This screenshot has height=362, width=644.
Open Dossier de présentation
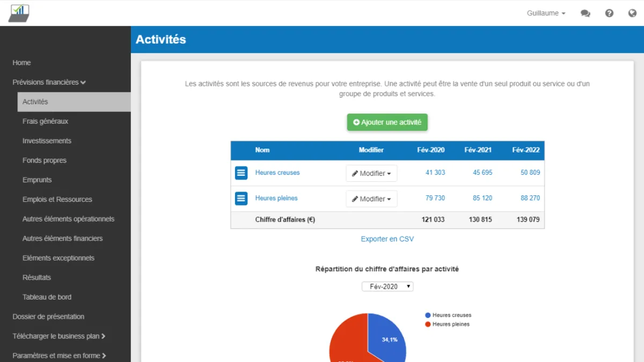tap(48, 316)
